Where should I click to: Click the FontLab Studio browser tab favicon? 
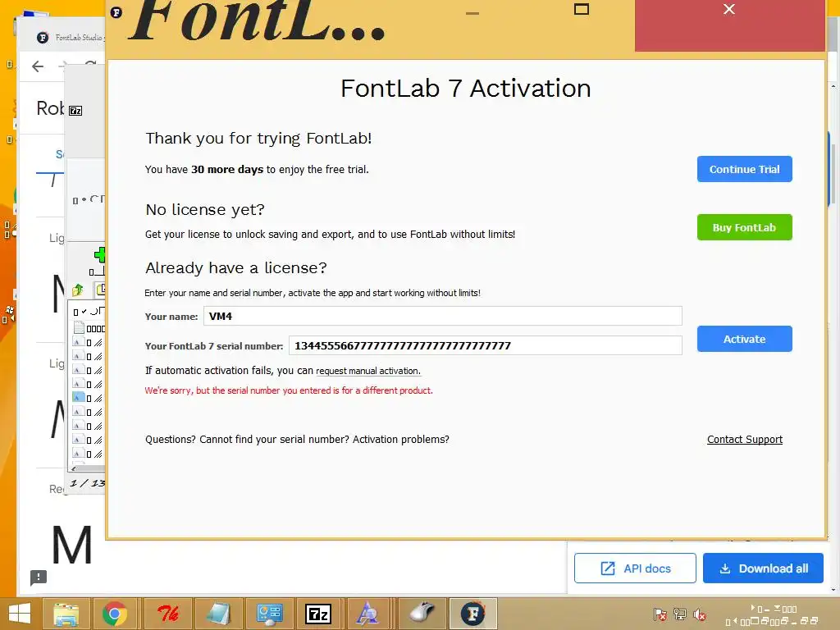tap(43, 38)
